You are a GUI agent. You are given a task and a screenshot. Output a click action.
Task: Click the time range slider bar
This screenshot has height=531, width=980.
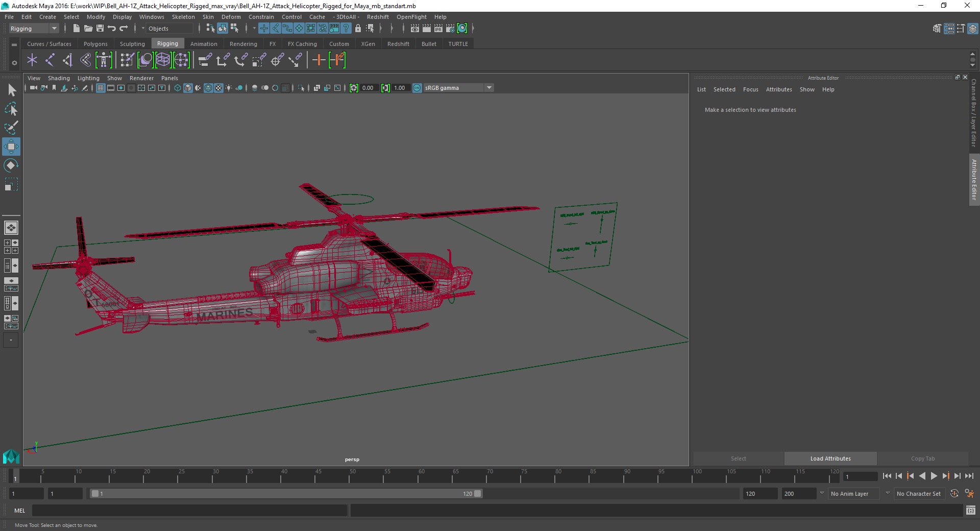[x=286, y=494]
